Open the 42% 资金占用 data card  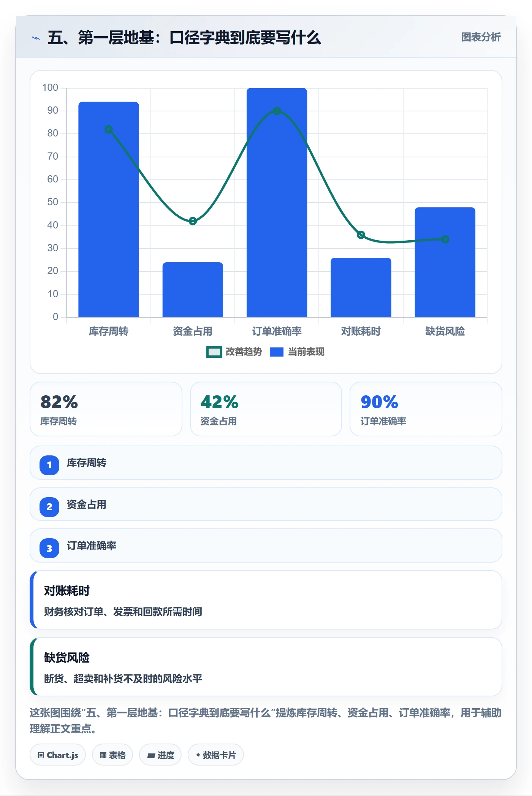pos(266,409)
